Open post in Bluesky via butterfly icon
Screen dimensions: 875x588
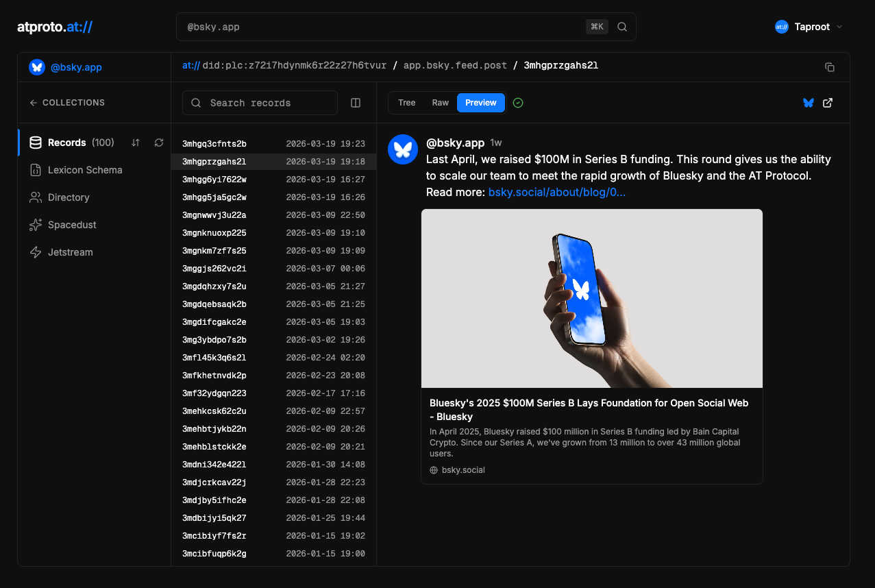[x=809, y=103]
